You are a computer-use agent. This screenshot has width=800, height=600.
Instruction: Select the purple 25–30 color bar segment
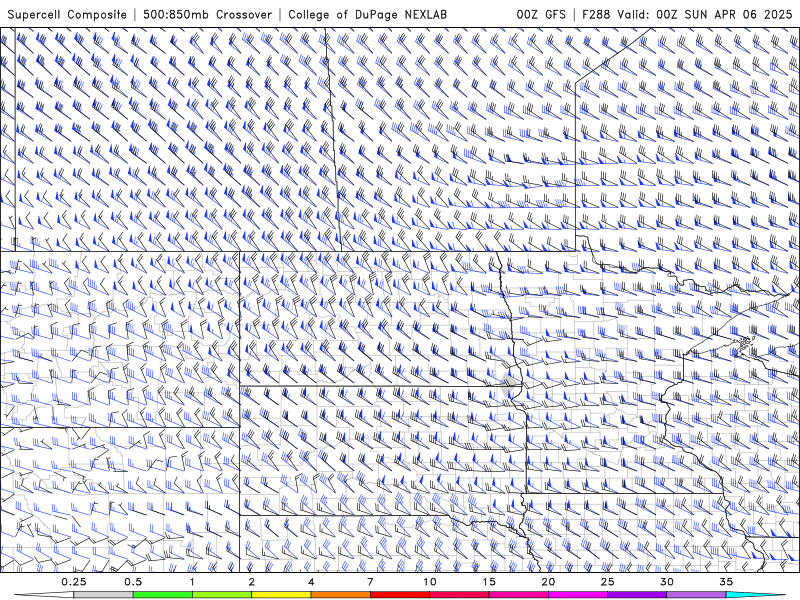637,595
